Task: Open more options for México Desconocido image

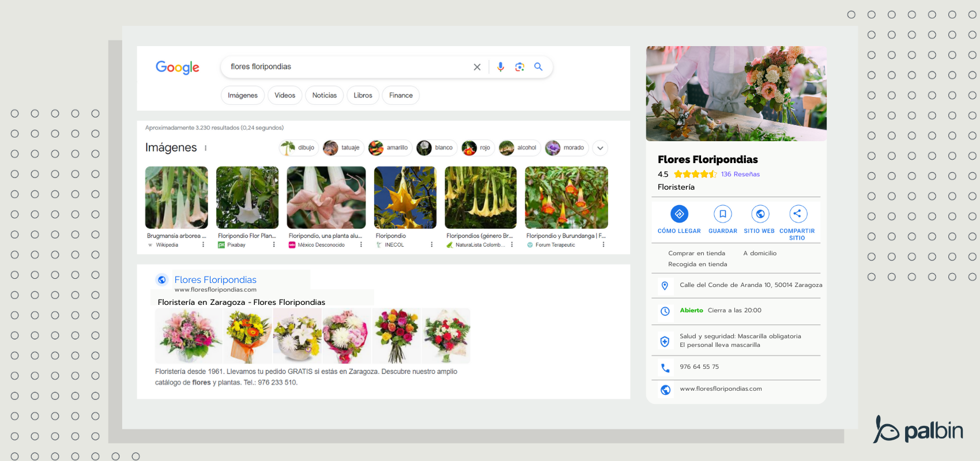Action: click(x=361, y=245)
